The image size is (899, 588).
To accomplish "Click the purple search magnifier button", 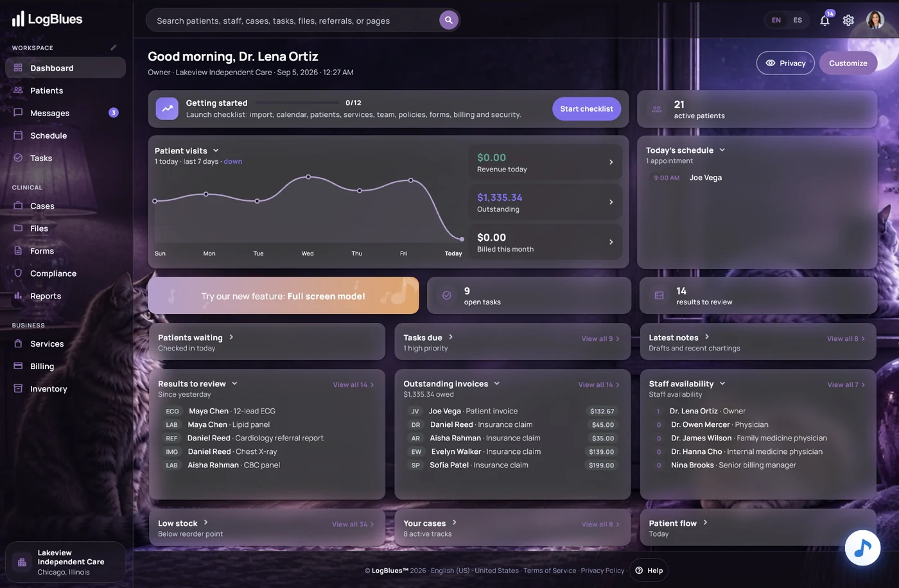I will [449, 20].
